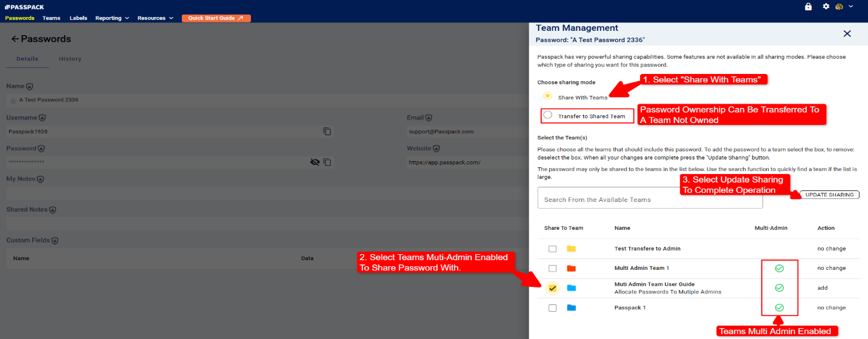Go back using the Passwords arrow
The height and width of the screenshot is (339, 868).
(x=15, y=39)
